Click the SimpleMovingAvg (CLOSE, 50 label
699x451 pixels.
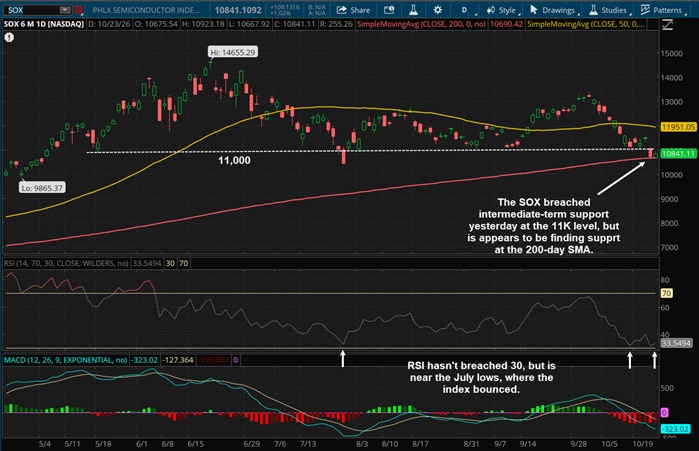coord(585,24)
